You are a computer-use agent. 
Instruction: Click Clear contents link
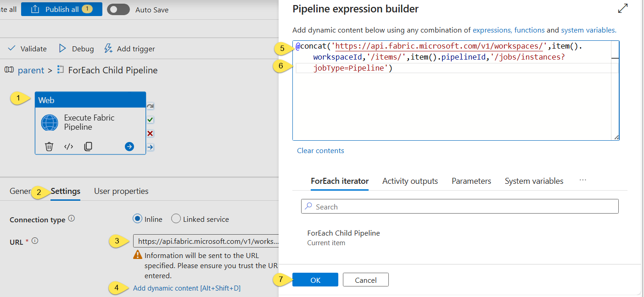coord(320,151)
